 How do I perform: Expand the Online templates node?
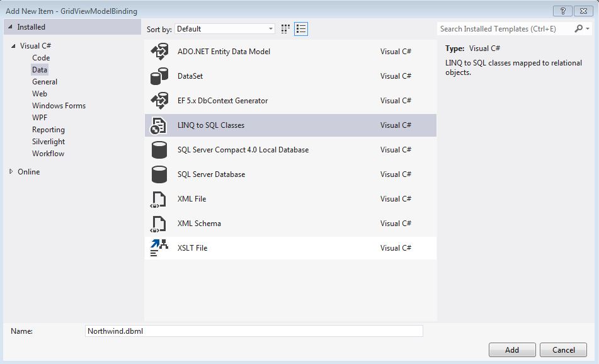(x=11, y=172)
